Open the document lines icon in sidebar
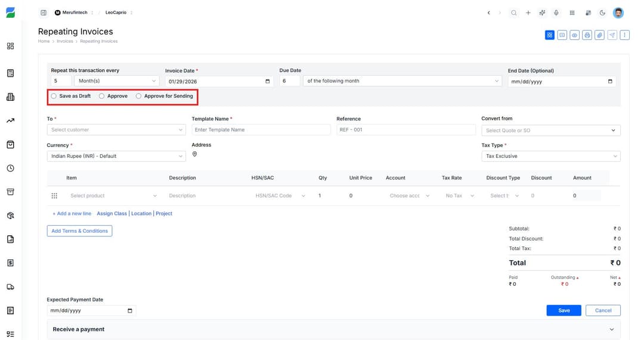The image size is (644, 340). click(x=11, y=310)
